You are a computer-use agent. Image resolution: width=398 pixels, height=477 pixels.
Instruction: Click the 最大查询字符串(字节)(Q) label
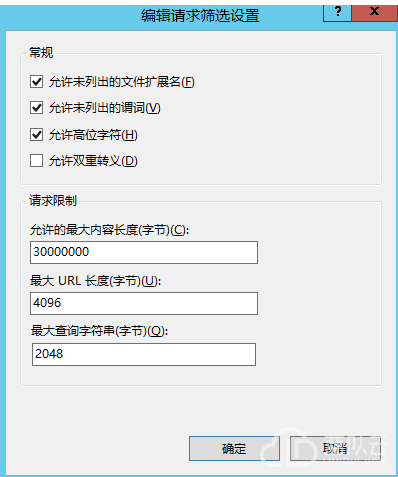[x=99, y=331]
